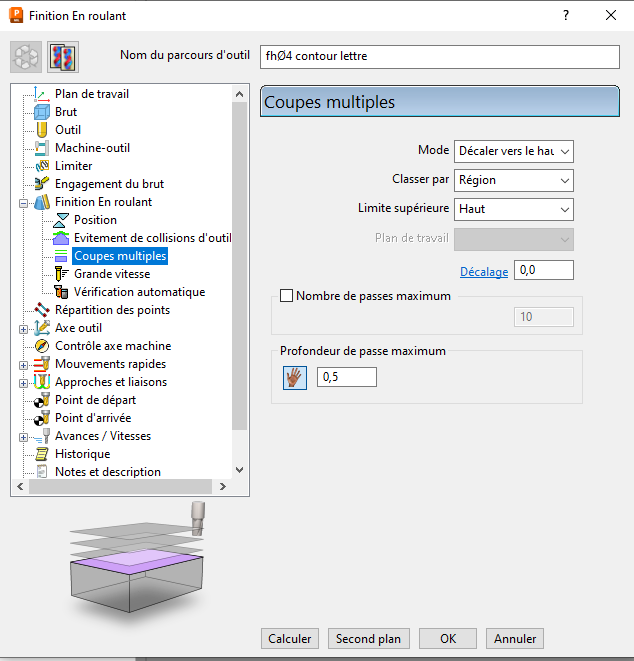Click the colored strategy icon beside toolpath name
Image resolution: width=634 pixels, height=661 pixels.
click(62, 57)
